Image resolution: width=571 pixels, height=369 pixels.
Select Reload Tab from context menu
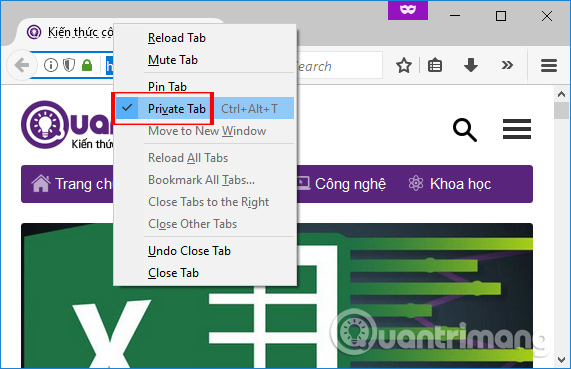coord(205,38)
